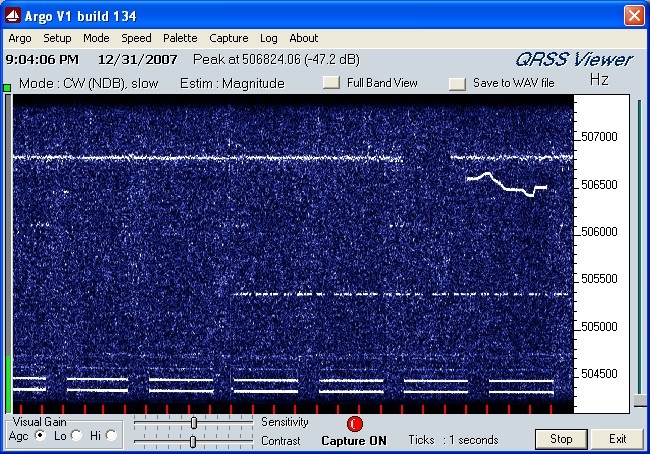
Task: Select the Hi visual gain option
Action: pyautogui.click(x=111, y=435)
